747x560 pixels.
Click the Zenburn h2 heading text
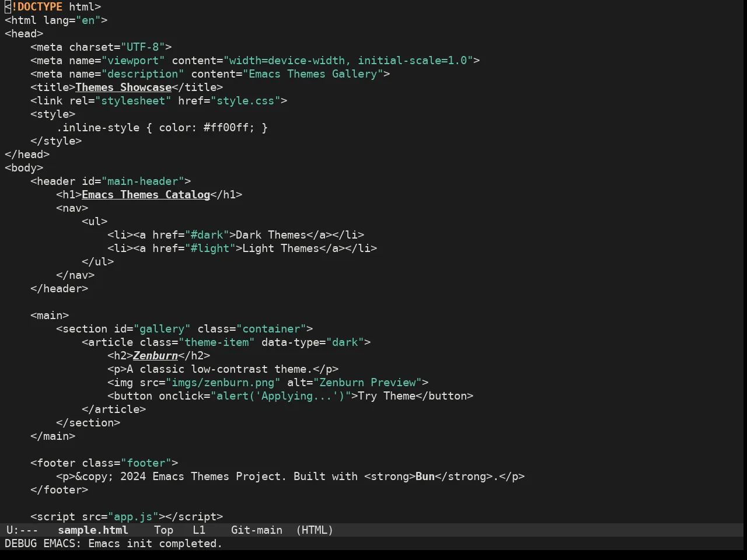pos(156,356)
